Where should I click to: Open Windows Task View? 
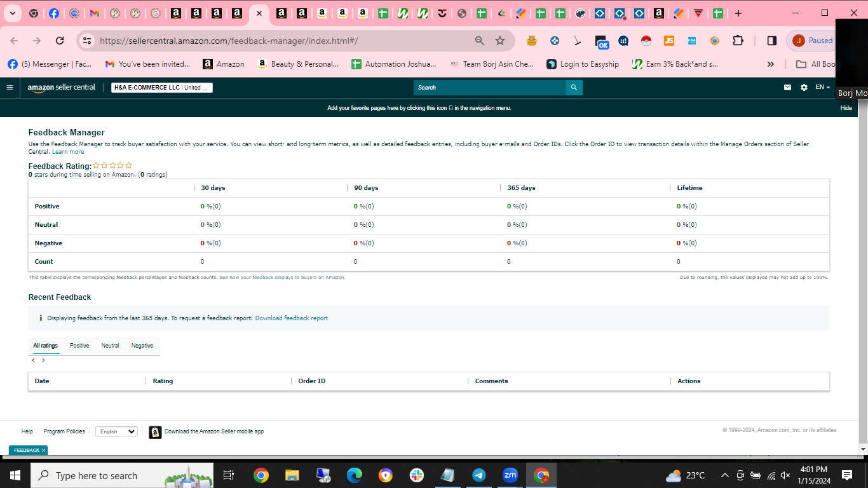(229, 475)
